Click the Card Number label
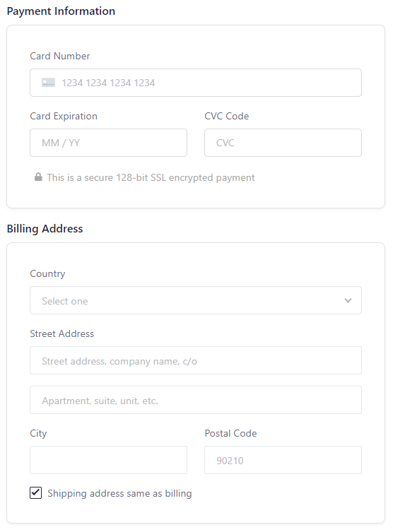The width and height of the screenshot is (393, 532). pyautogui.click(x=60, y=56)
